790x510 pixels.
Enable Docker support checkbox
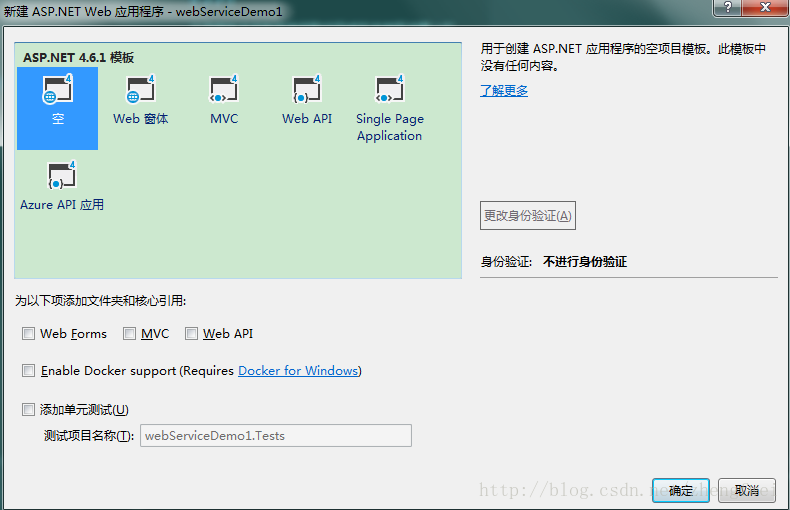tap(28, 371)
